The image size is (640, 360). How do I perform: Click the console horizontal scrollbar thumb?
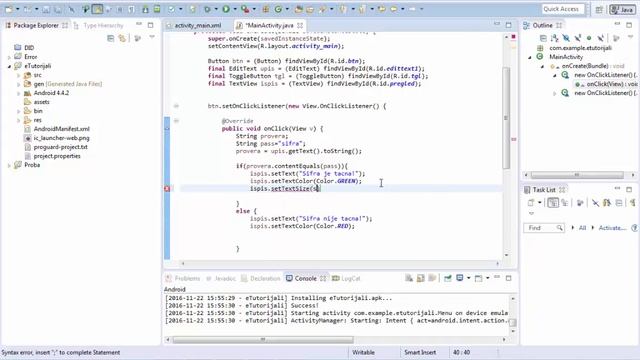tap(263, 340)
